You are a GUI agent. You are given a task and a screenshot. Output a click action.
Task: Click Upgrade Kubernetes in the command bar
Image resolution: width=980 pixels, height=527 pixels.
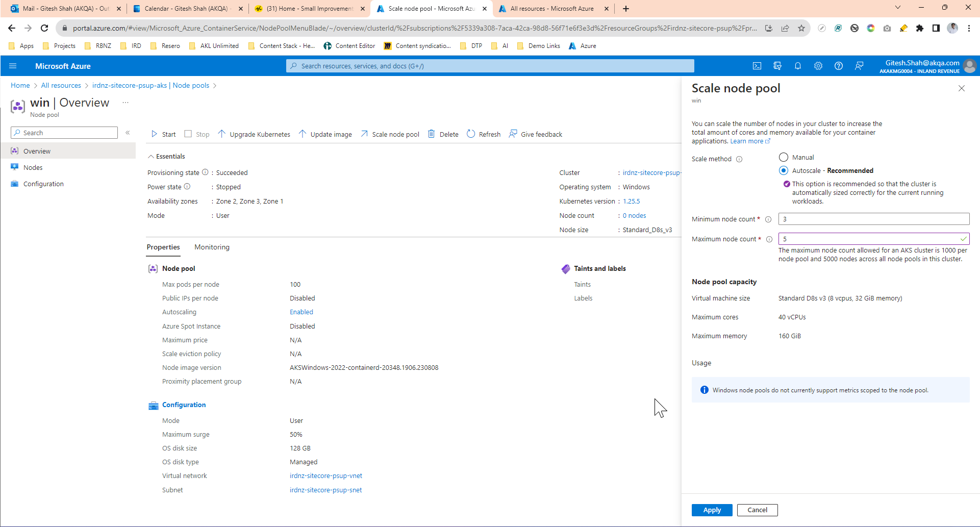(254, 134)
